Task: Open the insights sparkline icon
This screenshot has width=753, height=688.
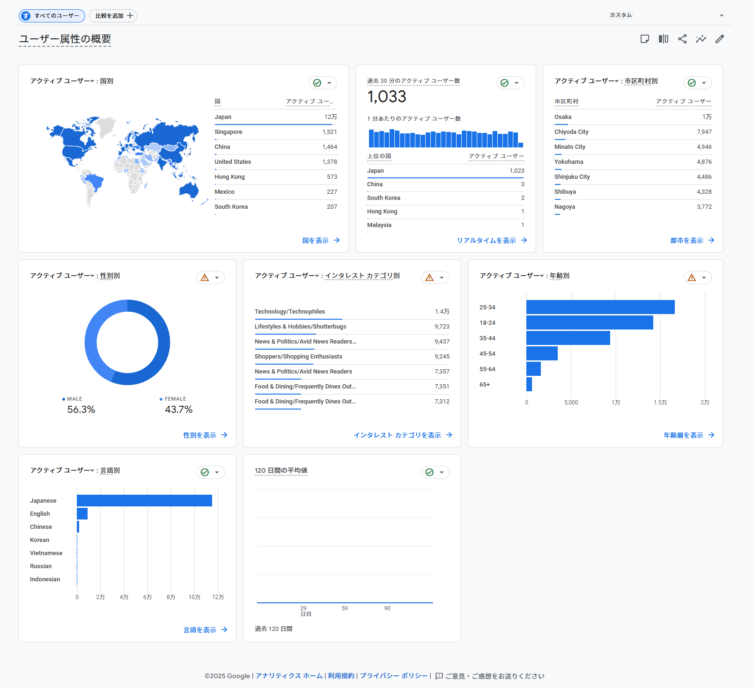Action: point(701,39)
